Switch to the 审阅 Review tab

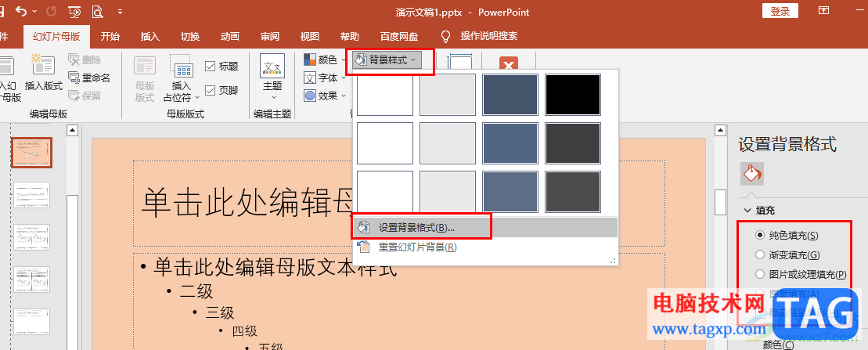coord(269,37)
